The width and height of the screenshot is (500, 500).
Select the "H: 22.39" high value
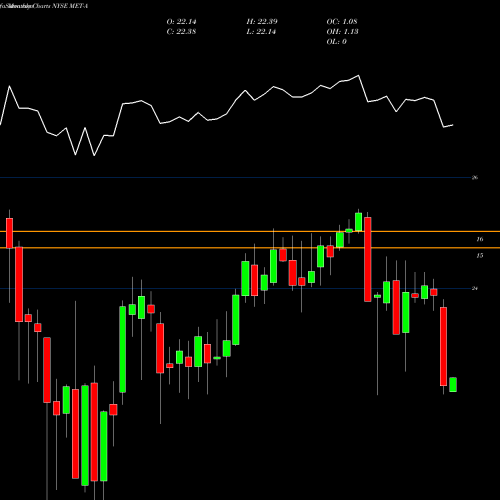coord(262,22)
